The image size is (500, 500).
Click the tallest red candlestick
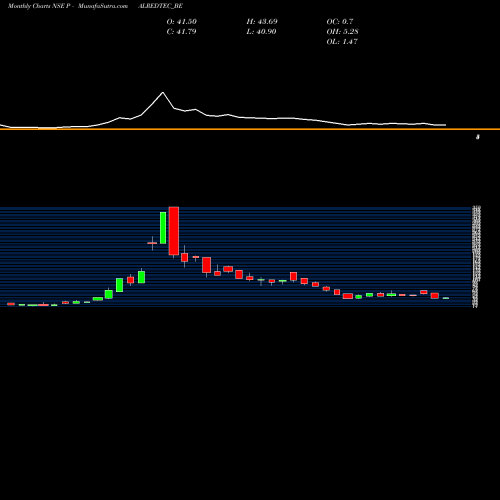[174, 231]
